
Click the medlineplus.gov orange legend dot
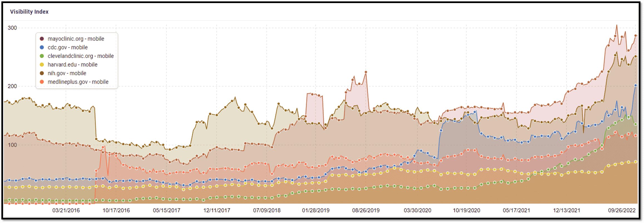tap(42, 82)
